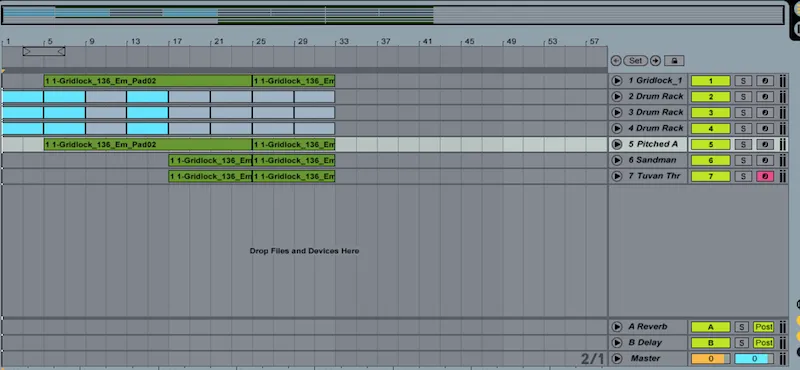Unfold the A Reverb return track

pyautogui.click(x=617, y=327)
